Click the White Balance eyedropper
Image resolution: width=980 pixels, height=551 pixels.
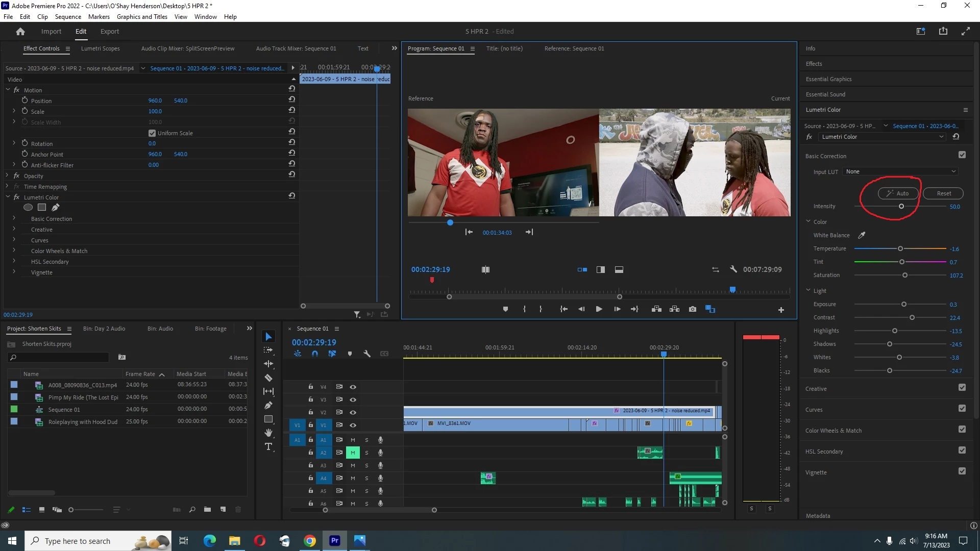coord(862,235)
